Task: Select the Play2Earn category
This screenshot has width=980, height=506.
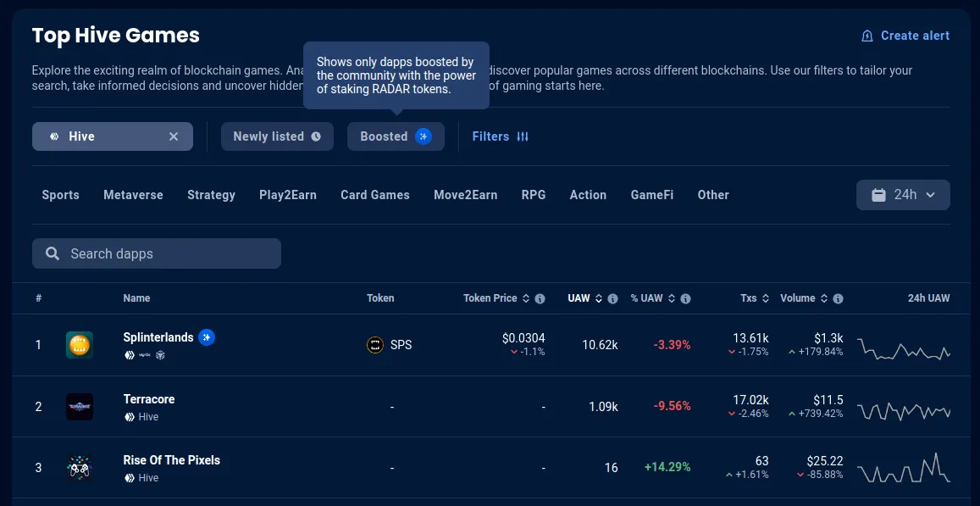Action: coord(288,195)
